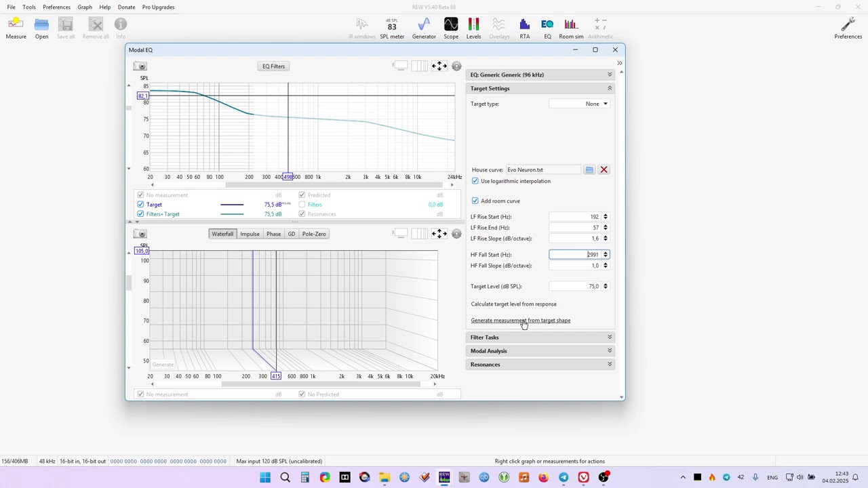Open the RTA analyzer
Viewport: 868px width, 488px height.
coord(524,28)
